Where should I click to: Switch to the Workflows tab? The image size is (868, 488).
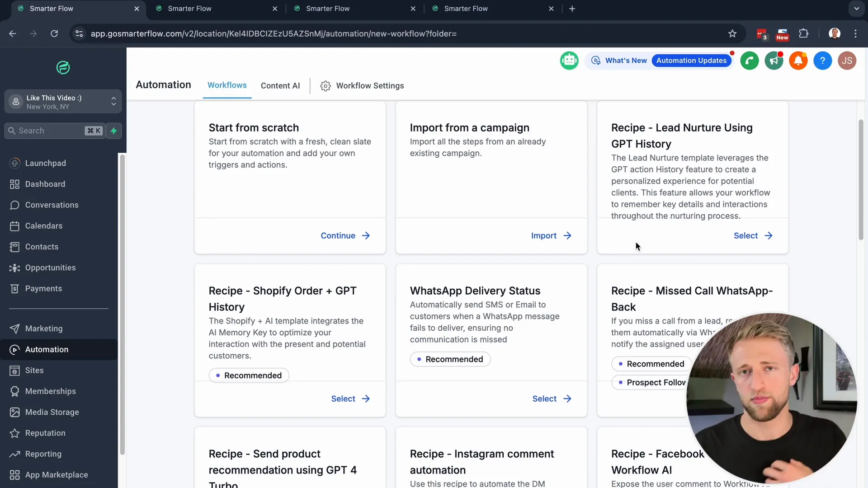pyautogui.click(x=227, y=85)
